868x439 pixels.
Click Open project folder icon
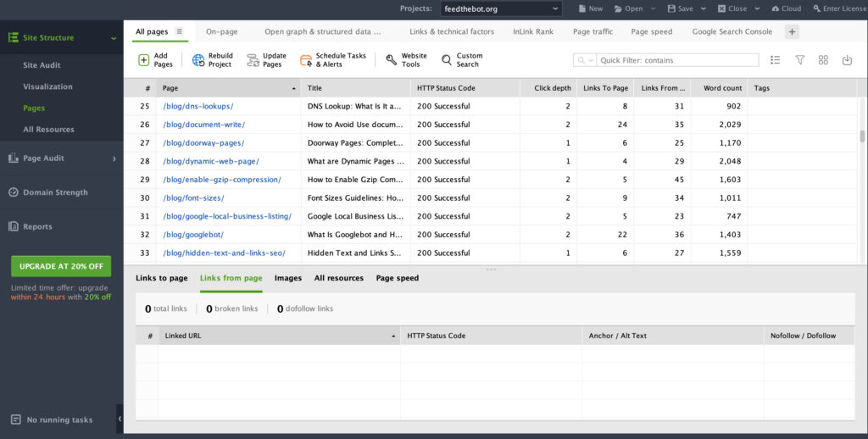618,8
